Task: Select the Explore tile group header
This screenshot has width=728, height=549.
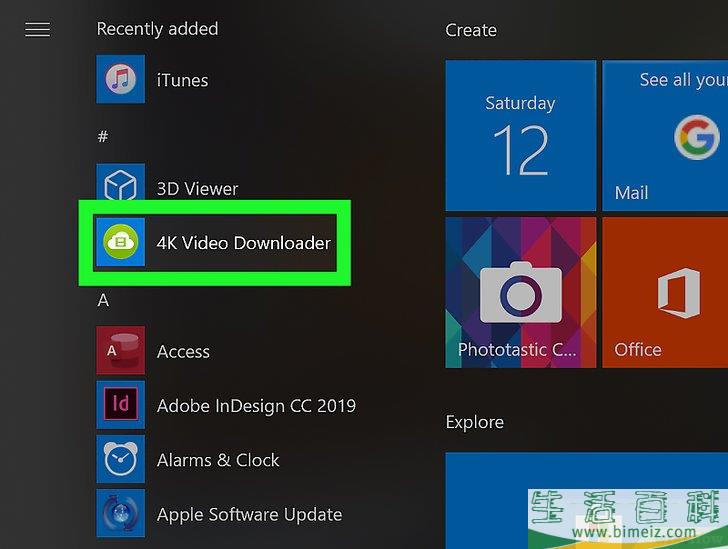Action: tap(475, 422)
